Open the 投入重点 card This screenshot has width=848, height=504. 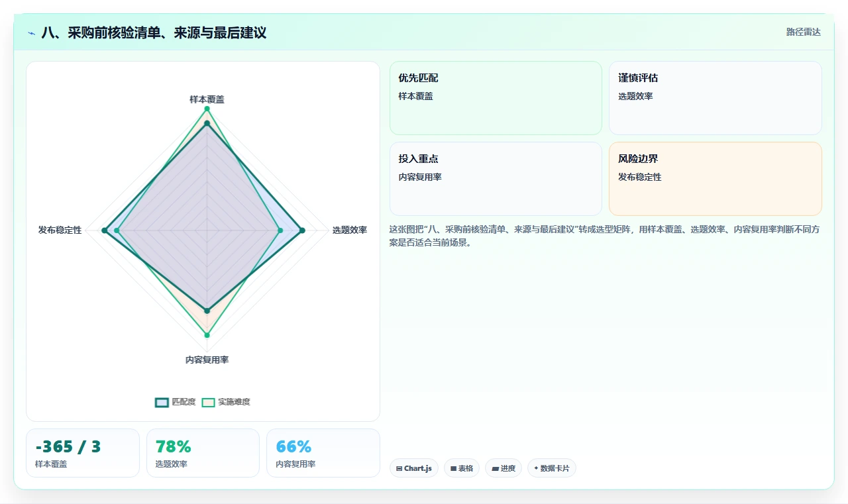pyautogui.click(x=496, y=179)
